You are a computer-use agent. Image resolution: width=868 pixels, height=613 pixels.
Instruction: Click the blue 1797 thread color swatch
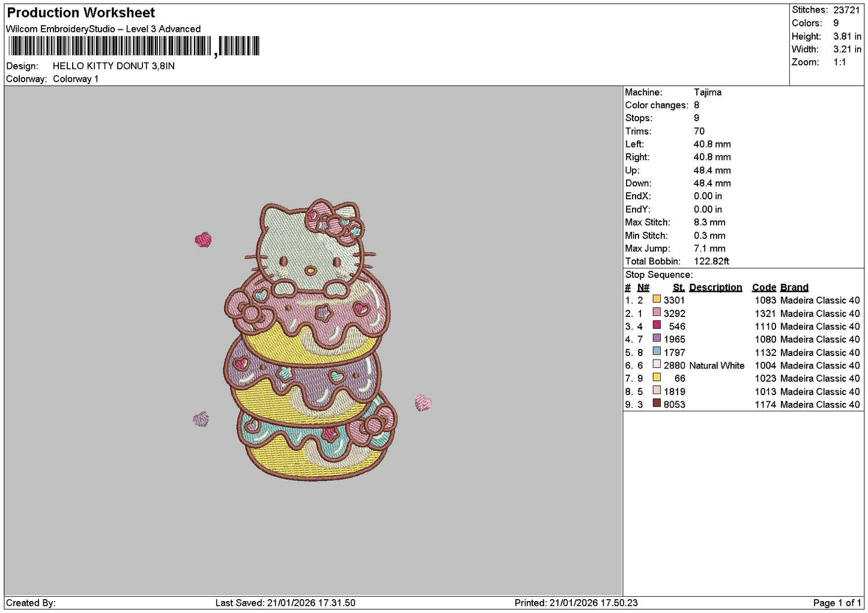657,352
